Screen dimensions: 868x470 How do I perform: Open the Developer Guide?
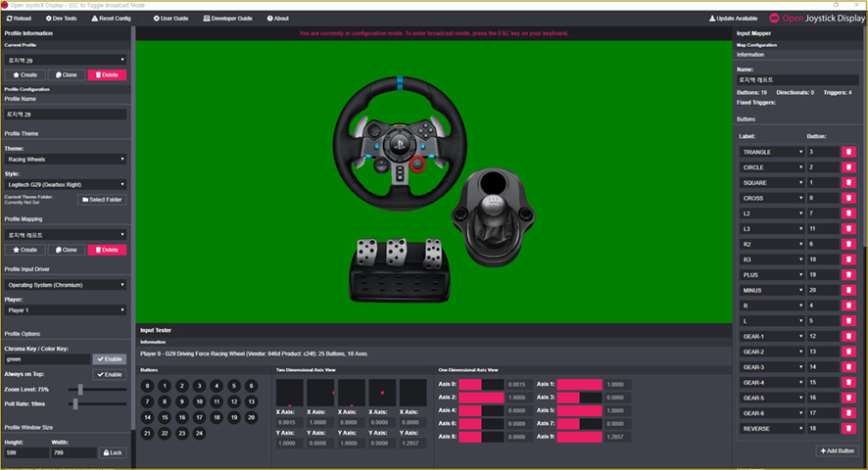point(228,19)
